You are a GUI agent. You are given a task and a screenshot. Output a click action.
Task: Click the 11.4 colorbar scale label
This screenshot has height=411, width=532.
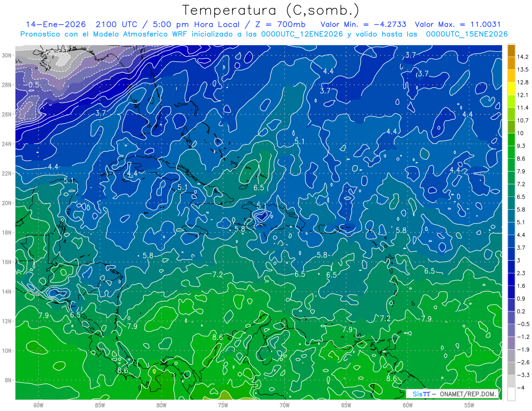pos(523,108)
